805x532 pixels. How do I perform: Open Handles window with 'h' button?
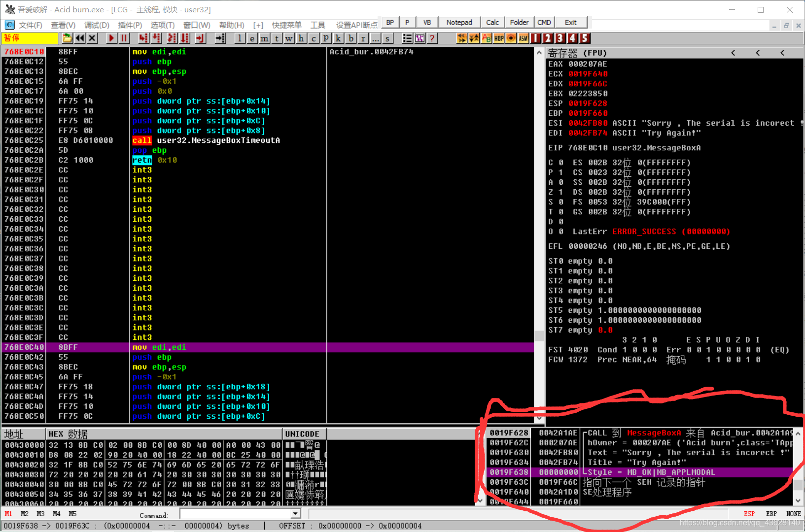pyautogui.click(x=301, y=38)
